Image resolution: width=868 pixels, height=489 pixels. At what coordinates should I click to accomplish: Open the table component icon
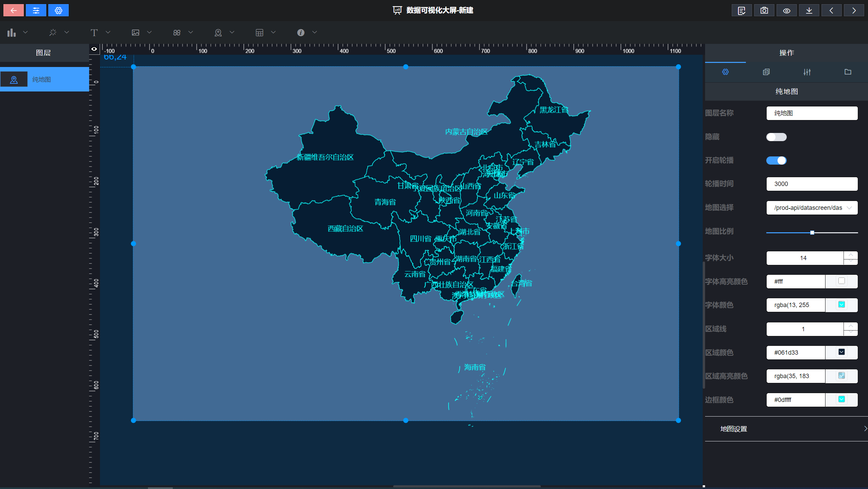pyautogui.click(x=260, y=33)
